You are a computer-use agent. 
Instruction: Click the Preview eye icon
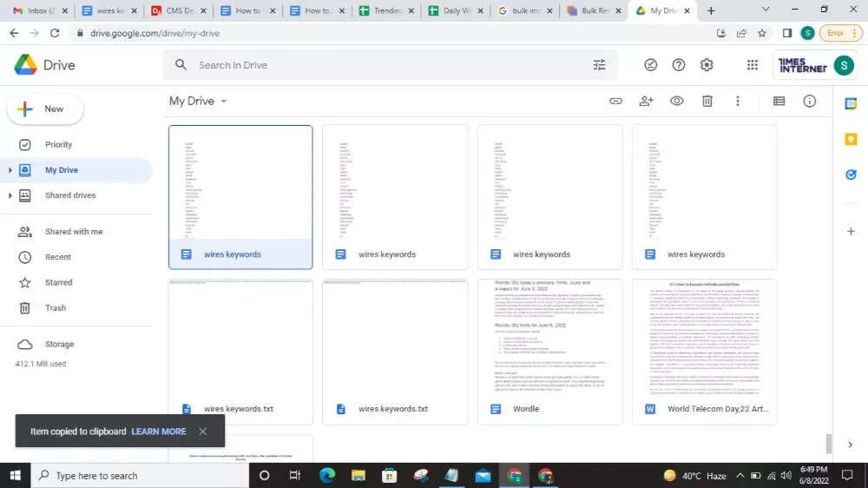pos(677,101)
